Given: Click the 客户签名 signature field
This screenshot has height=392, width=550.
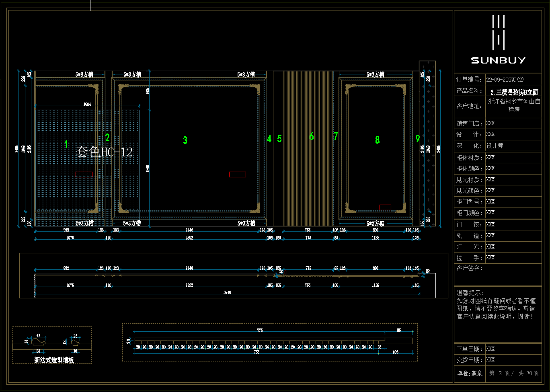Looking at the screenshot, I should click(470, 268).
